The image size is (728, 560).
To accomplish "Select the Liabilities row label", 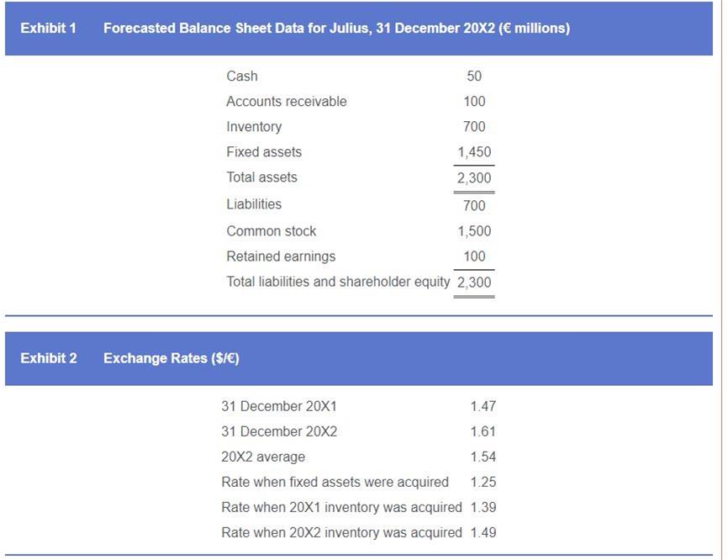I will point(254,204).
